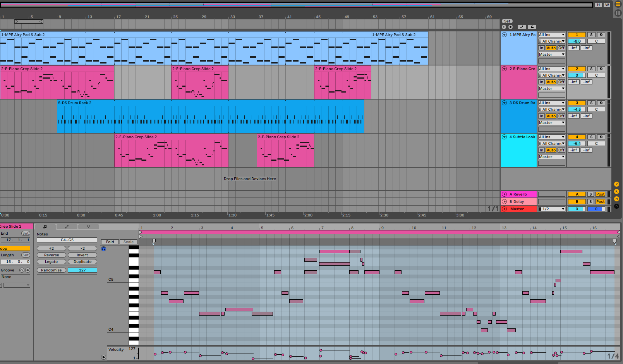Click the Randomize velocity button
This screenshot has width=623, height=364.
51,270
